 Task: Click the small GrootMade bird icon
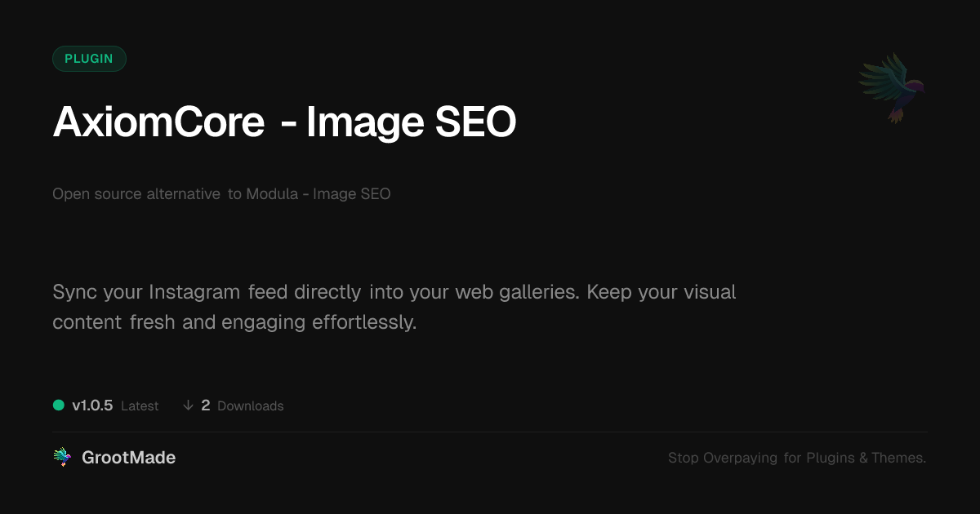[62, 458]
